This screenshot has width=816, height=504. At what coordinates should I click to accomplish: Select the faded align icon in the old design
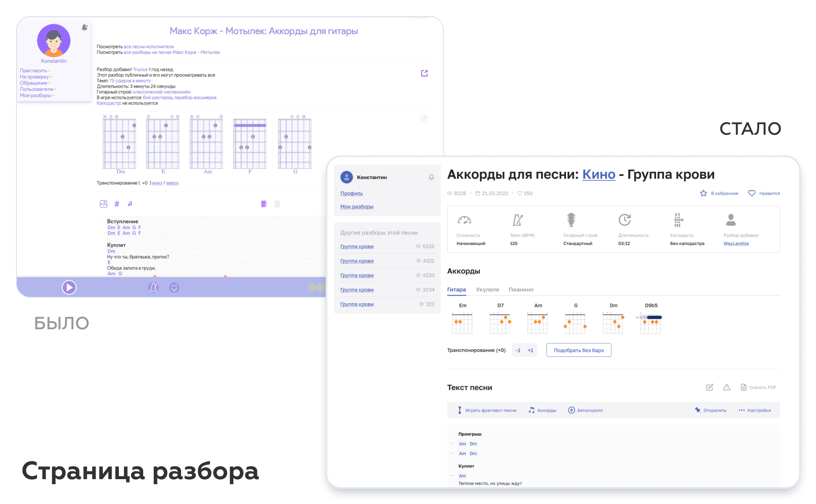pos(277,204)
